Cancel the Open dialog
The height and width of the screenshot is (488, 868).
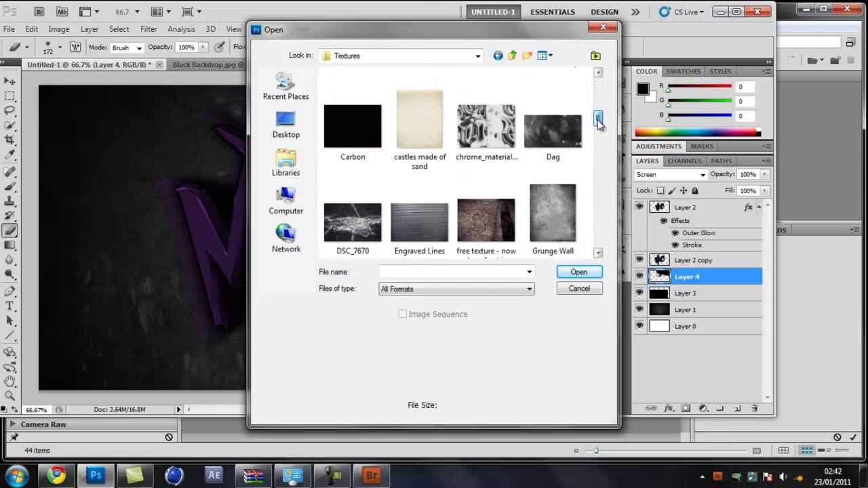579,289
